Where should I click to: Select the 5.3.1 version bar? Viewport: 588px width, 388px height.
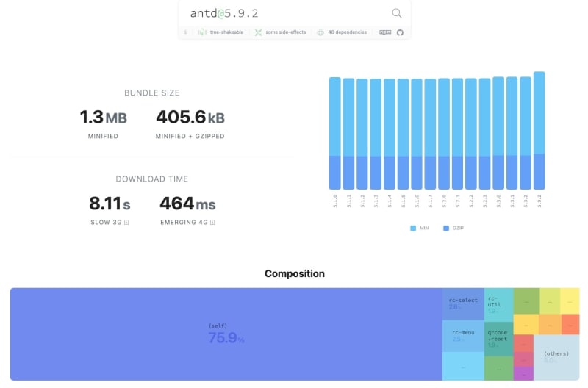tap(512, 133)
